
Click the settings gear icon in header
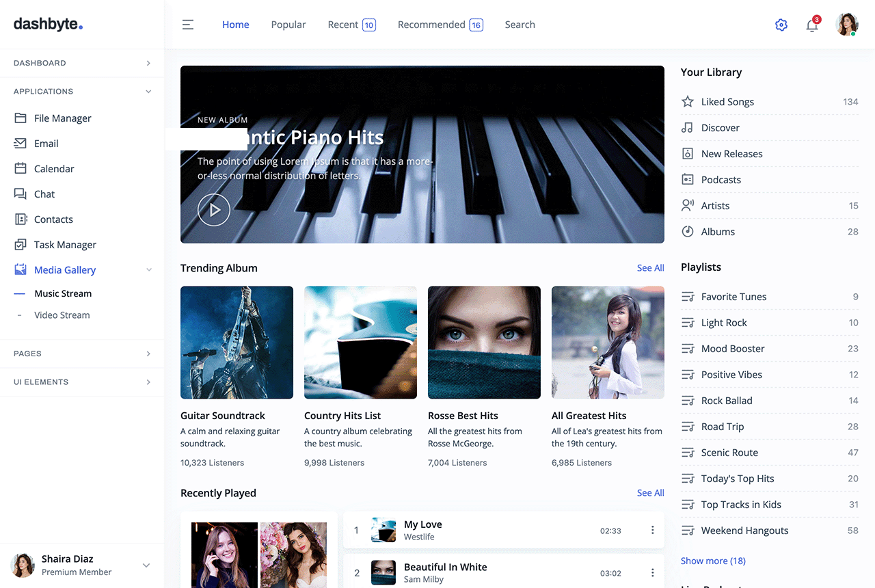coord(781,25)
